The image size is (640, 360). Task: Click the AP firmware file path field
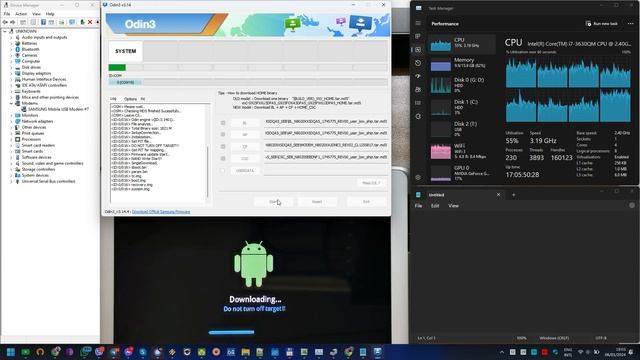pos(325,133)
